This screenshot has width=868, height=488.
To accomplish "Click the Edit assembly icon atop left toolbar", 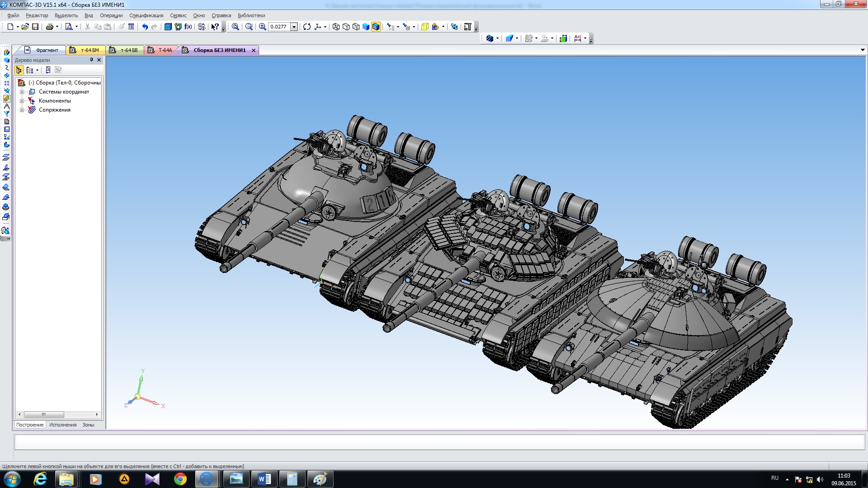I will (x=6, y=52).
